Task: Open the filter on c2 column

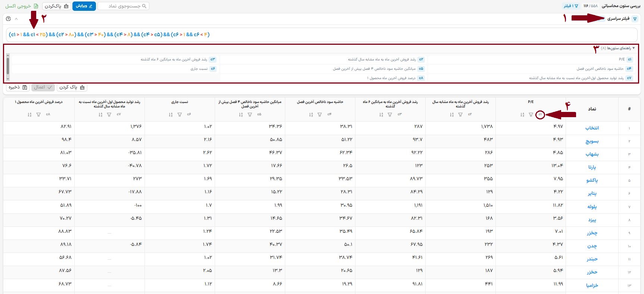Action: pos(460,115)
